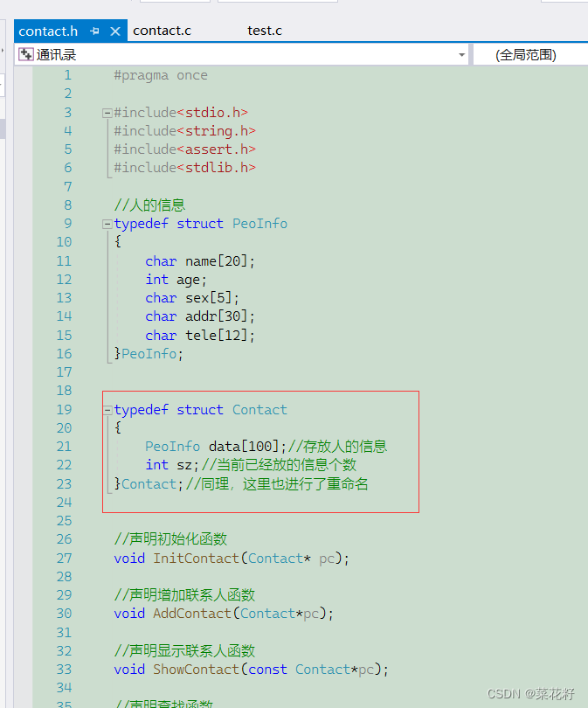Open the 通讯录 project dropdown
The image size is (588, 708).
click(x=461, y=55)
